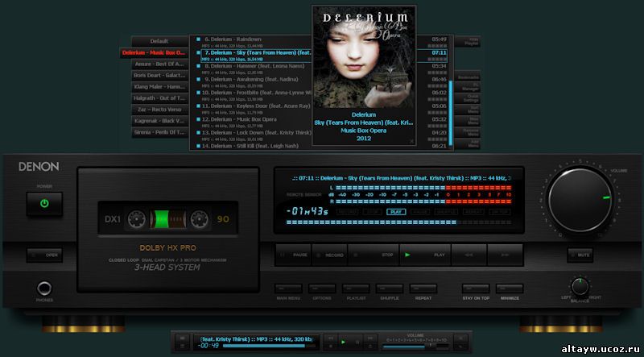Toggle REPEAT mode on the deck
The height and width of the screenshot is (357, 644).
(x=423, y=289)
